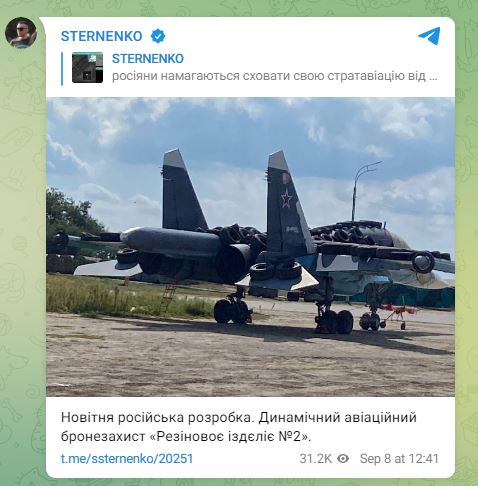Click the red star on aircraft tail
The height and width of the screenshot is (486, 478).
pyautogui.click(x=286, y=199)
